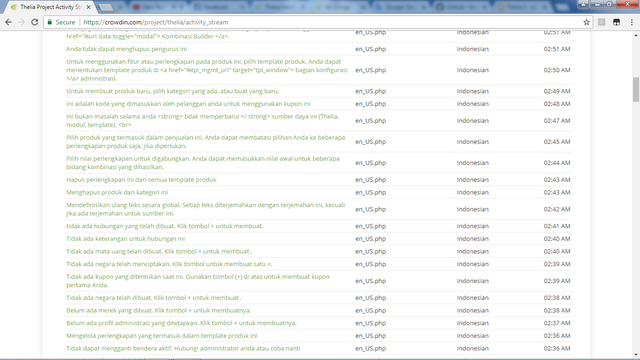Click Indonesian in 'Hapus perlengkapan ini' row
The image size is (640, 360).
(473, 180)
